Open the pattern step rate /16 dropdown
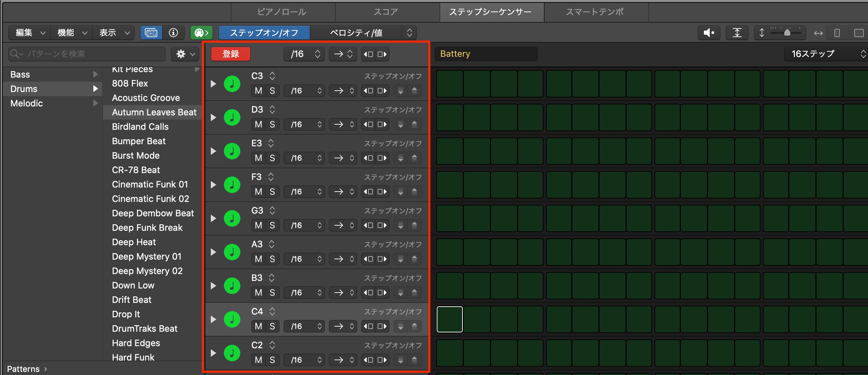 coord(304,54)
